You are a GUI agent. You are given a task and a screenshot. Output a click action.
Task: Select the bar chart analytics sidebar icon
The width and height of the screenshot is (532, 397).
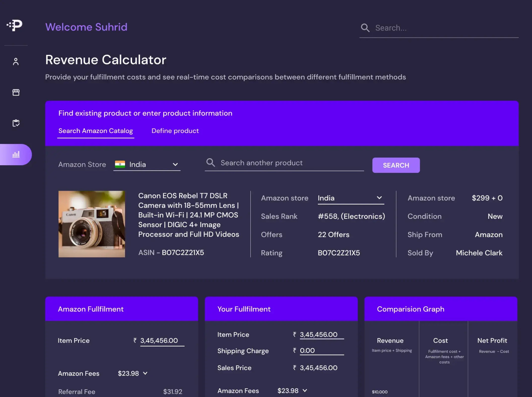pos(16,154)
